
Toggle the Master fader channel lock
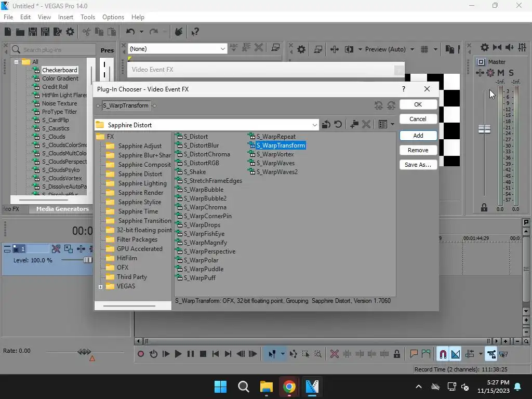tap(484, 208)
